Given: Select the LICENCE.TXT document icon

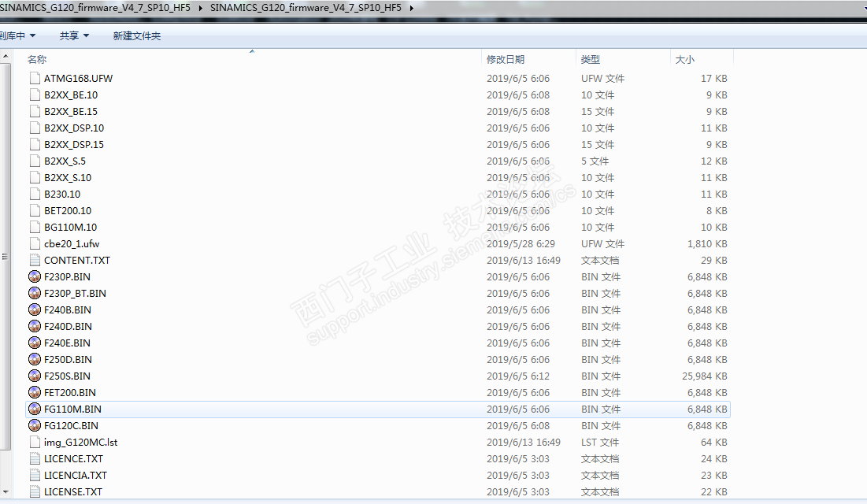Looking at the screenshot, I should click(x=35, y=458).
